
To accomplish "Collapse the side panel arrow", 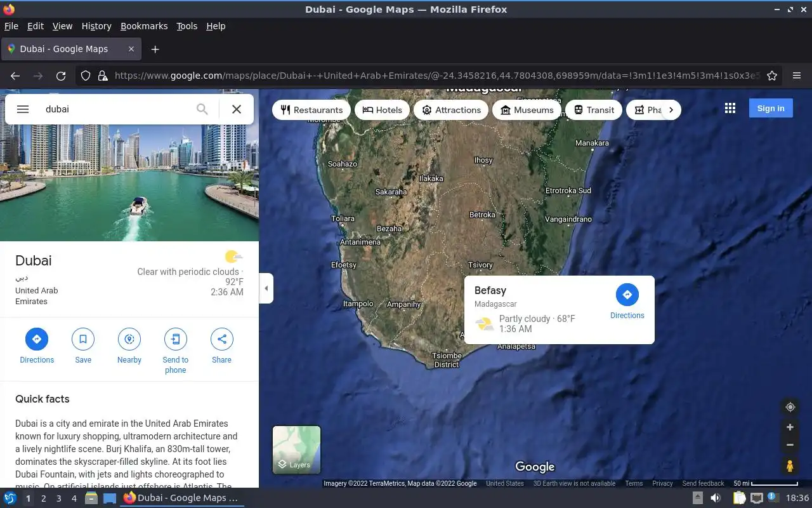I will [x=266, y=288].
